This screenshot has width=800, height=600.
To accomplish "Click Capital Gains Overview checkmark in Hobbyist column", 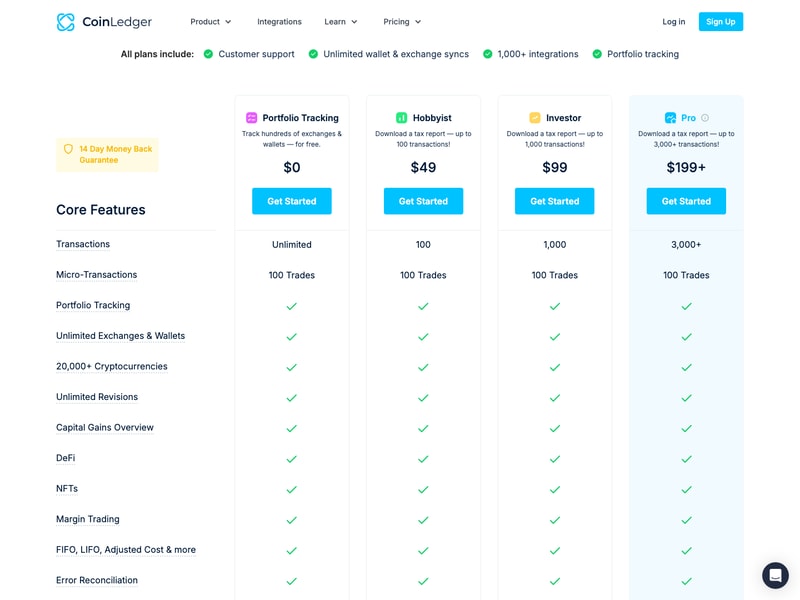I will (423, 429).
